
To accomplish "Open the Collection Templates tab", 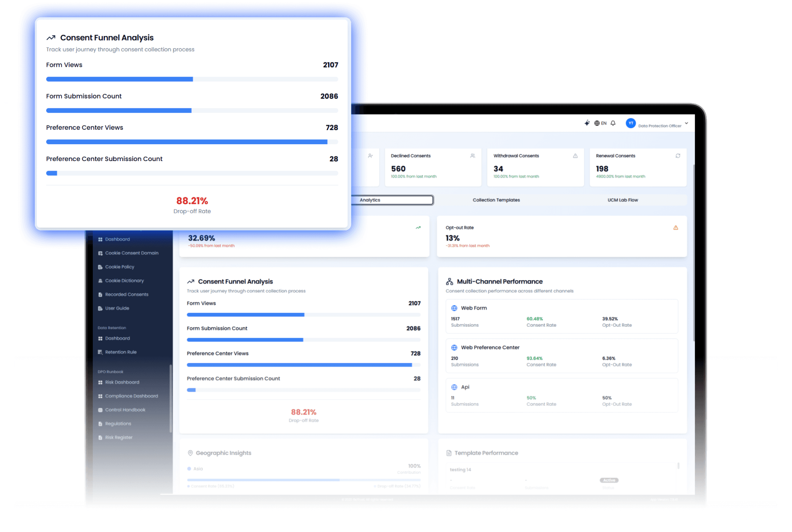I will pos(496,200).
